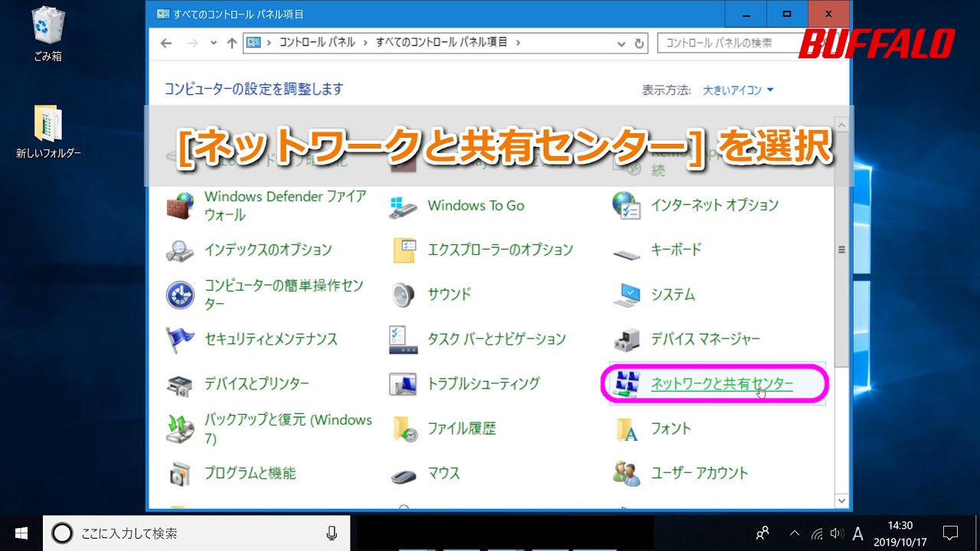This screenshot has height=551, width=980.
Task: Click the System computer icon
Action: click(626, 295)
